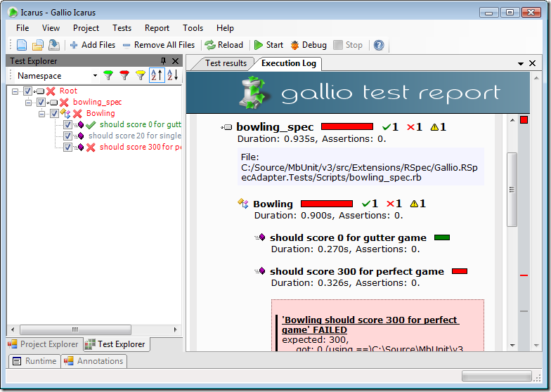The width and height of the screenshot is (551, 392).
Task: Sort the tree descending
Action: click(x=173, y=75)
